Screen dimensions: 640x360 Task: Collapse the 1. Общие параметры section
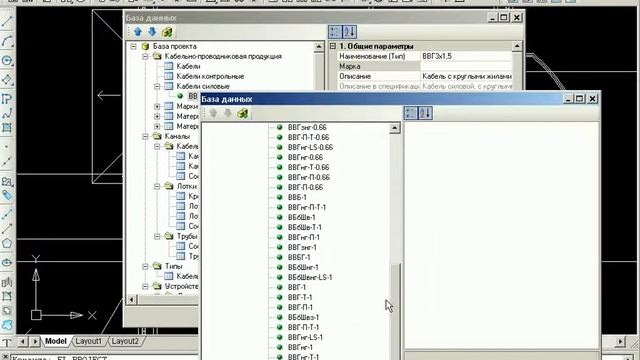[333, 46]
